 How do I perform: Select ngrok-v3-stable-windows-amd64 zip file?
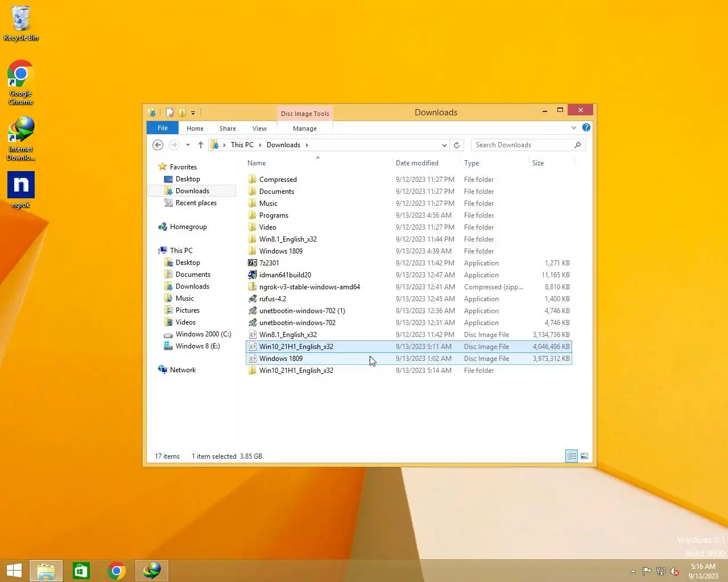pos(408,287)
